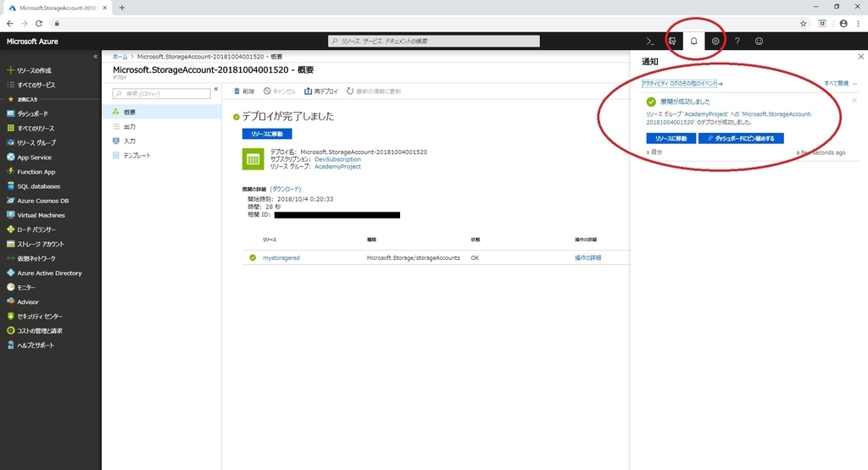Toggle the notifications bell icon
The width and height of the screenshot is (868, 470).
[x=693, y=41]
